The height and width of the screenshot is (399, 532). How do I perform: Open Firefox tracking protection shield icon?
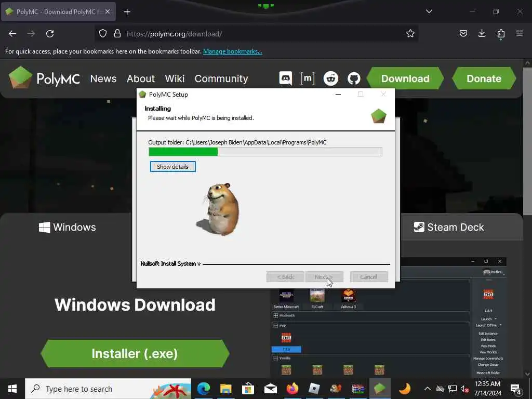[x=103, y=34]
